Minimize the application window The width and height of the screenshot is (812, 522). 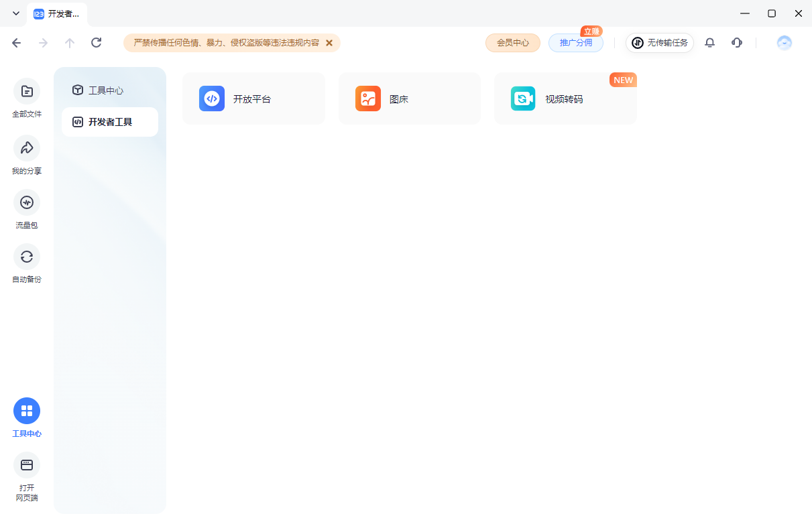click(x=745, y=13)
